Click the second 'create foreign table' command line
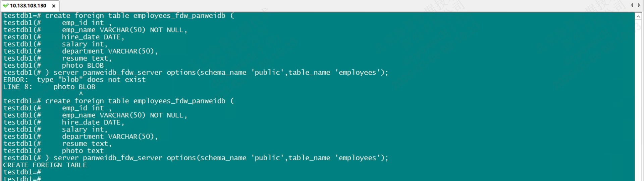Screen dimensions: 644x181 [135, 101]
